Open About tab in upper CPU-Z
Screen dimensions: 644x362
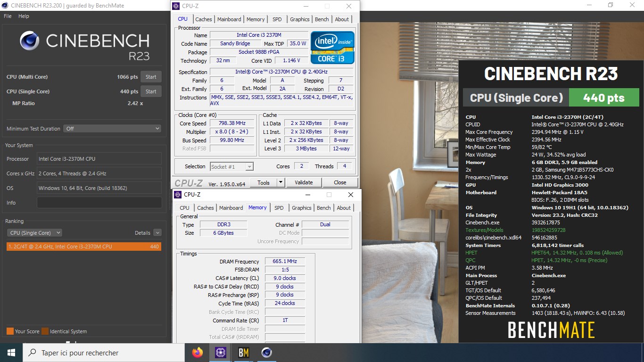[x=342, y=19]
